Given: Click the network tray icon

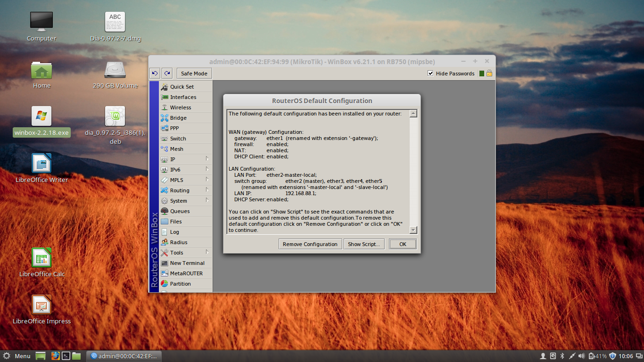Looking at the screenshot, I should pos(571,356).
